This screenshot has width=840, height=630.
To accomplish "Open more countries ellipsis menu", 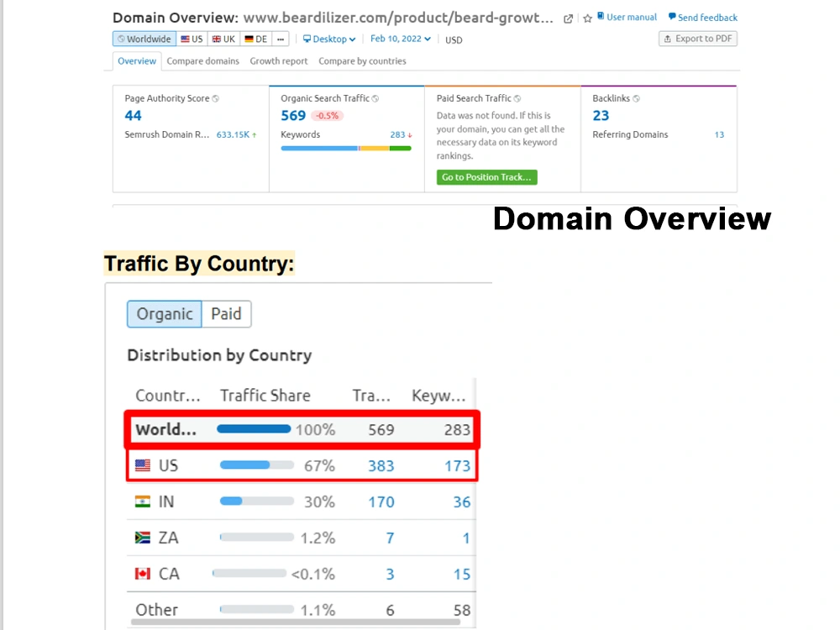I will point(281,39).
